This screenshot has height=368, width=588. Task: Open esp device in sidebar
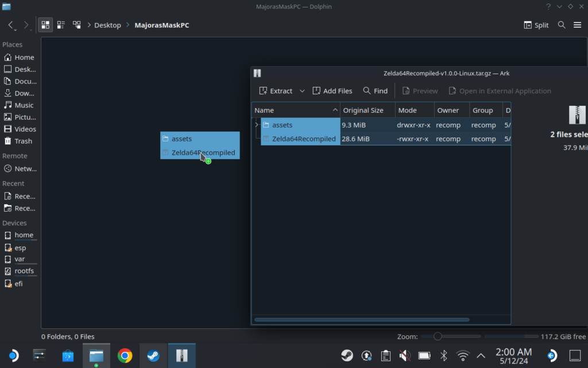pyautogui.click(x=20, y=248)
